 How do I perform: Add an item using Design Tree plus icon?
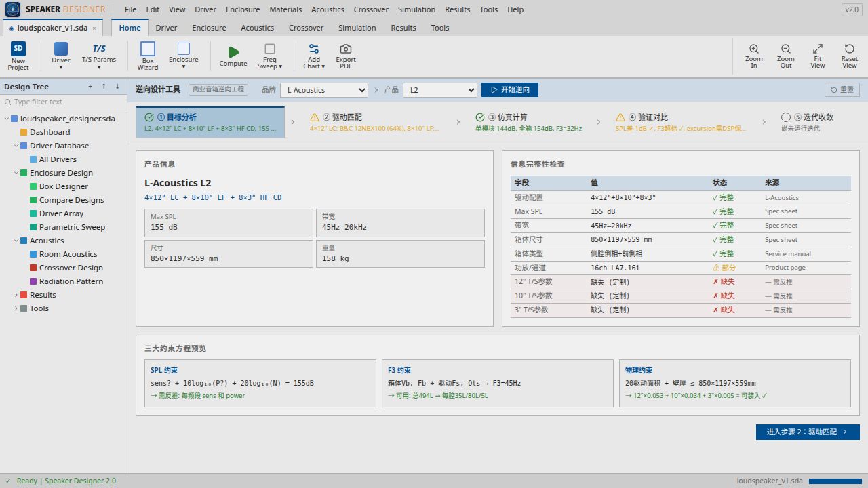coord(90,87)
